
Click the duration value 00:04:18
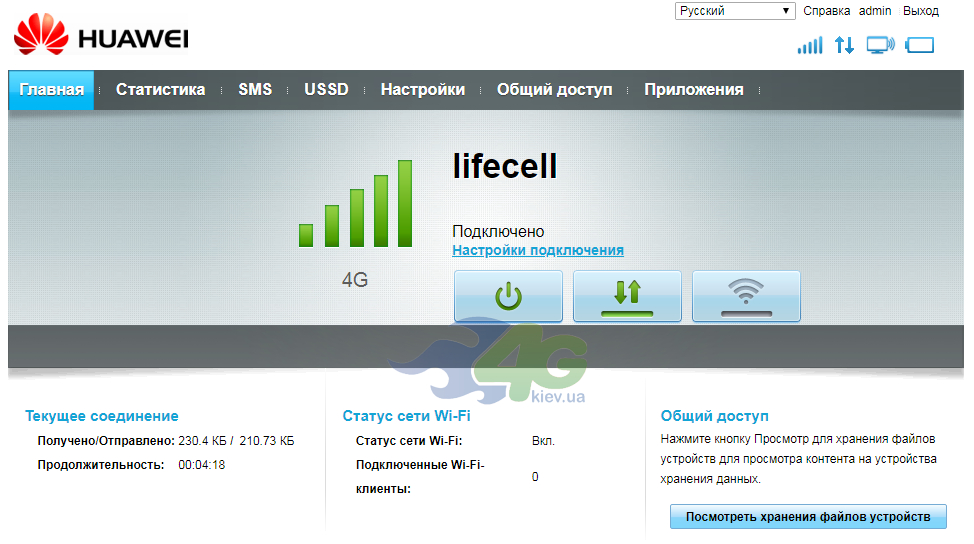201,465
